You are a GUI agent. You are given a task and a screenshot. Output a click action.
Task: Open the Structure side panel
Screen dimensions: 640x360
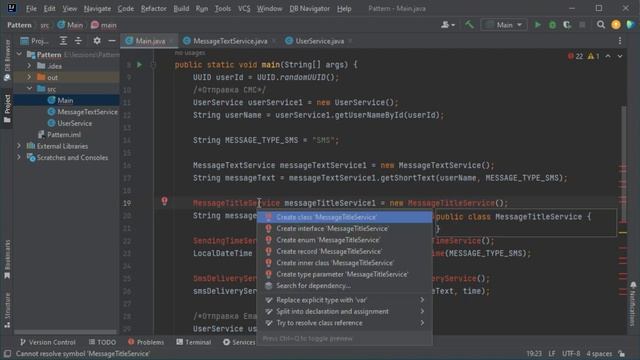click(x=7, y=310)
